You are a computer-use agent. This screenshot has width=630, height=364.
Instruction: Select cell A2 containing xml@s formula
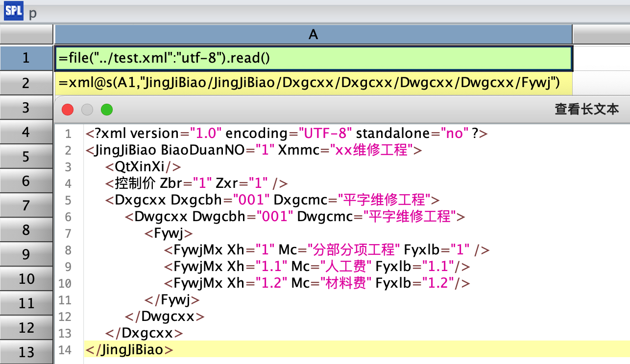(x=313, y=83)
